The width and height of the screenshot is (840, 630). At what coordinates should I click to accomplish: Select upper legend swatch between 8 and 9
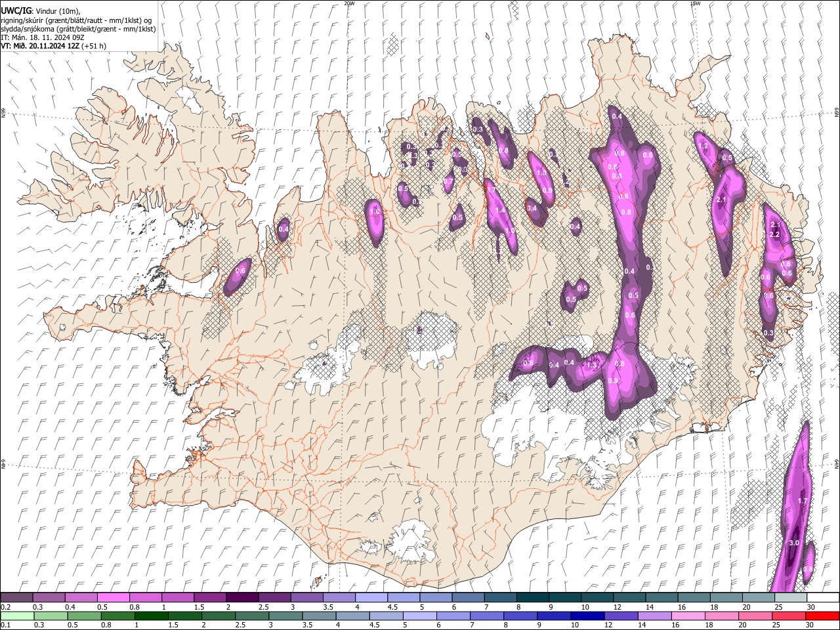[532, 598]
